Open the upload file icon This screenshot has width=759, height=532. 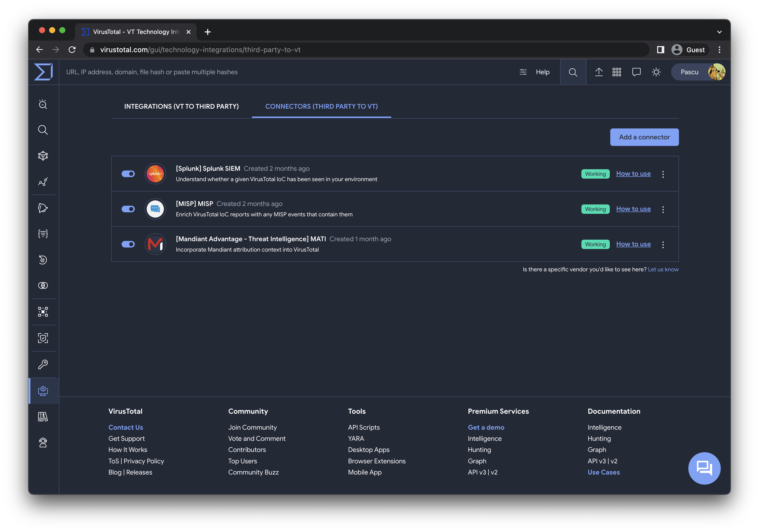[x=599, y=72]
